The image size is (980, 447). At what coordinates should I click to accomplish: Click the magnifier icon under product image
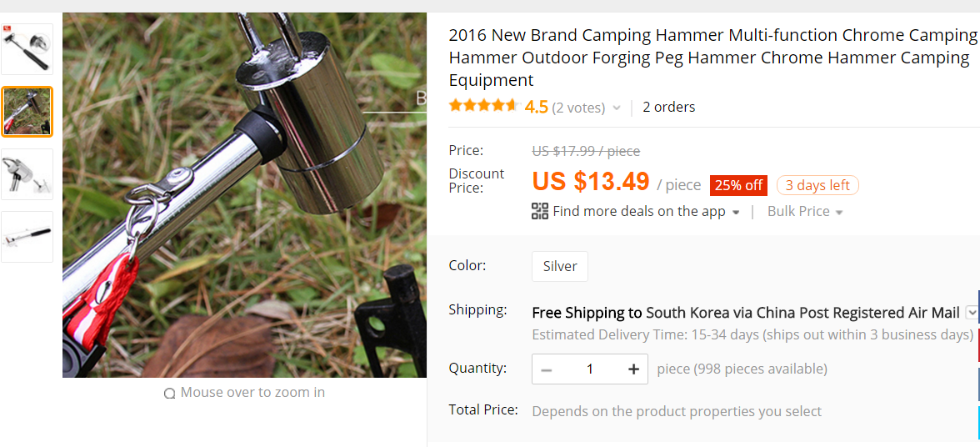click(x=170, y=393)
